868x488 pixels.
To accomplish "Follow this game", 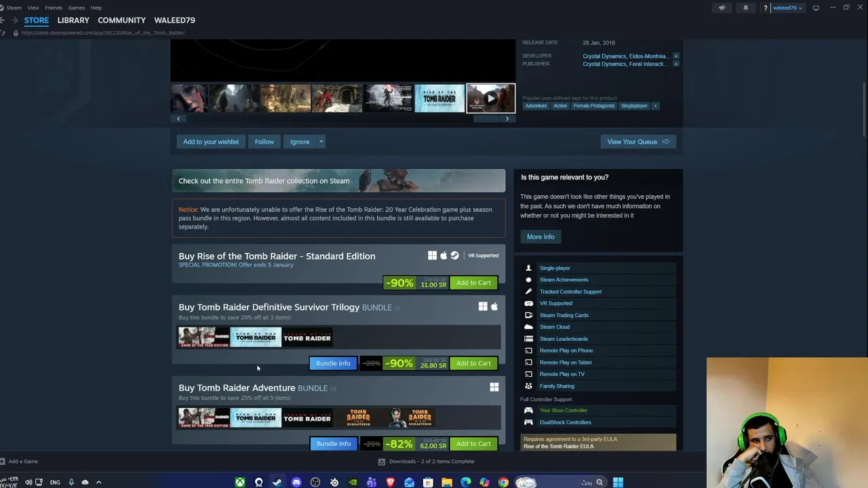I will click(264, 142).
